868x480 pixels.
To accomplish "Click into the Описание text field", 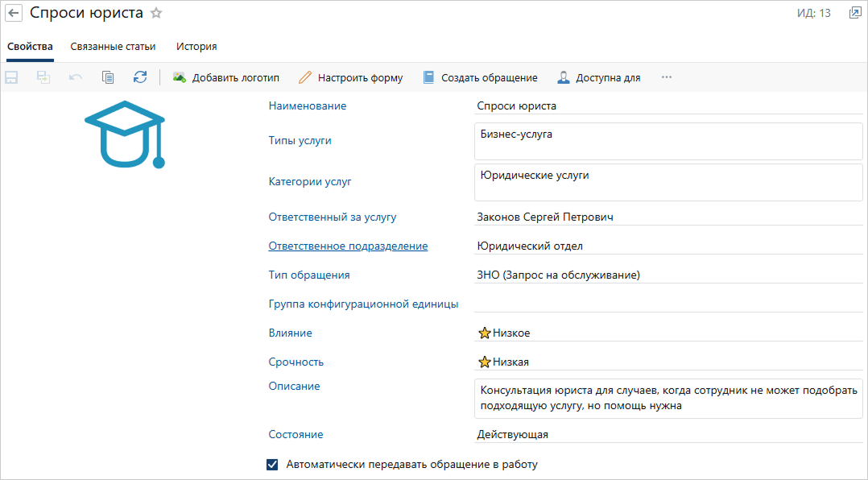I will [x=668, y=398].
